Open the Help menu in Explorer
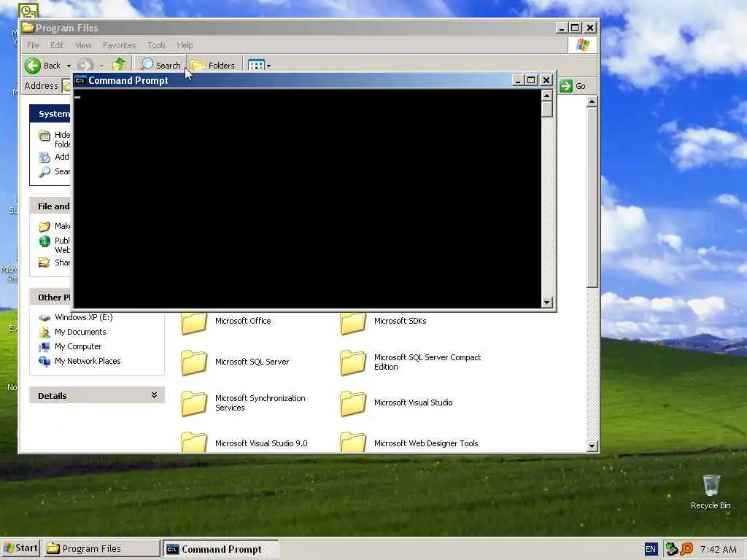 (x=185, y=45)
